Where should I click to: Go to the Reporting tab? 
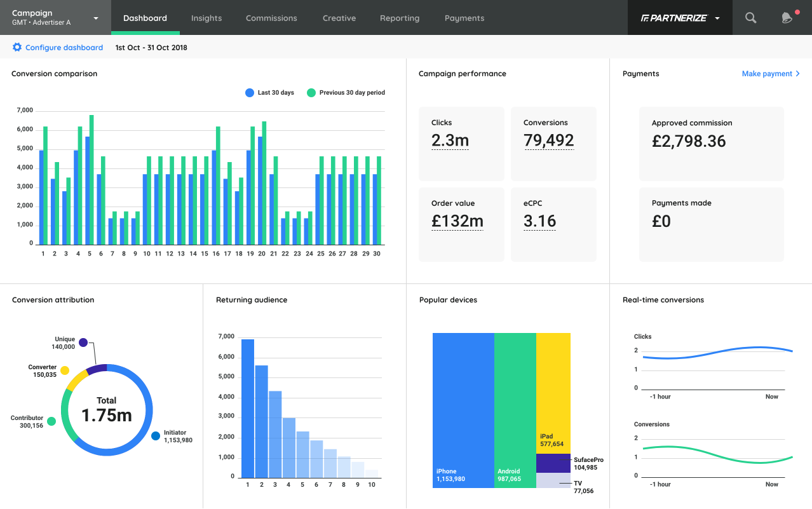point(400,18)
